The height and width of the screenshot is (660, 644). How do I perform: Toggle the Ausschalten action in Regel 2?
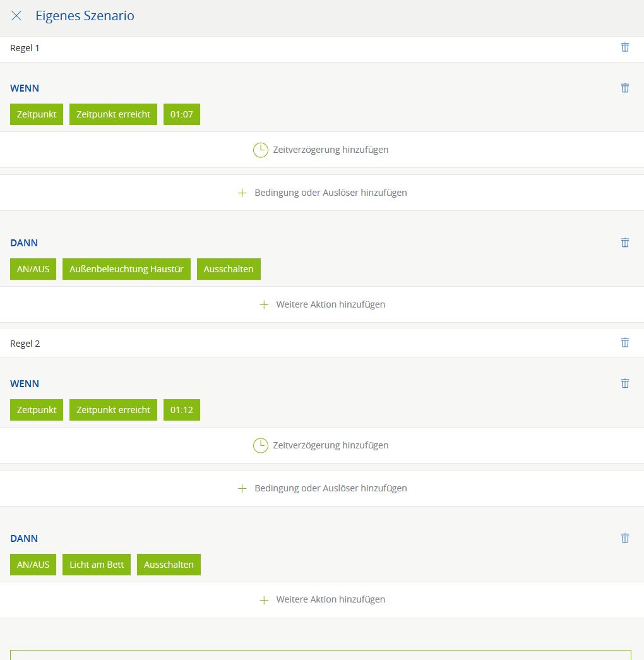click(169, 565)
